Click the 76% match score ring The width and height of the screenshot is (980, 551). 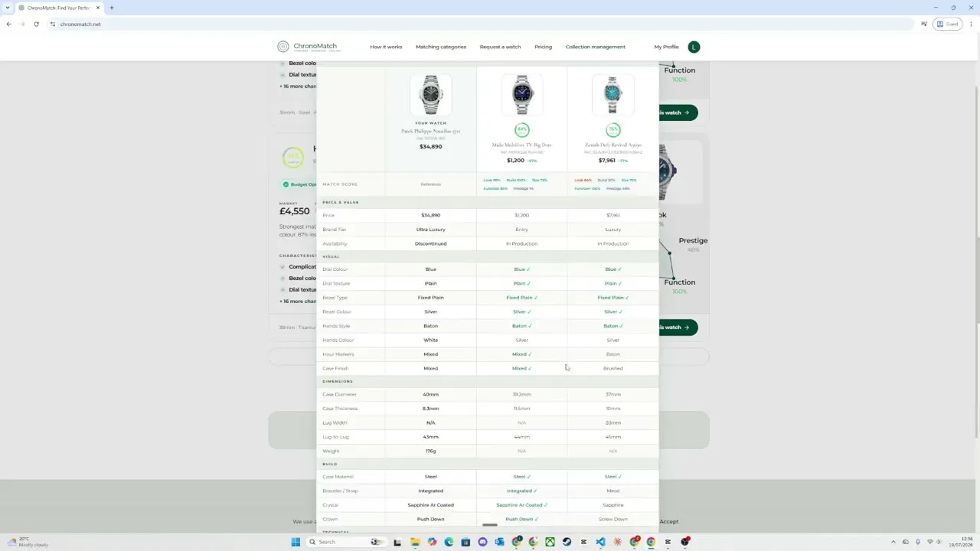pyautogui.click(x=612, y=129)
